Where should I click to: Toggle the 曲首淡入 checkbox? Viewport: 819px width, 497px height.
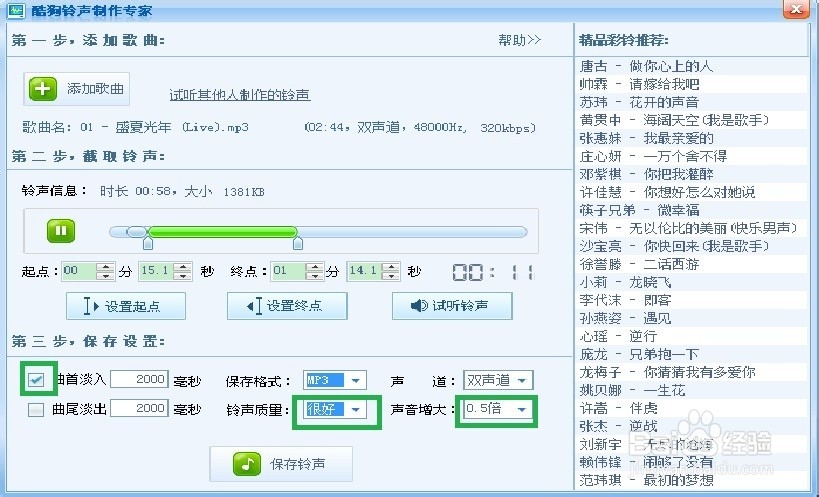point(36,380)
